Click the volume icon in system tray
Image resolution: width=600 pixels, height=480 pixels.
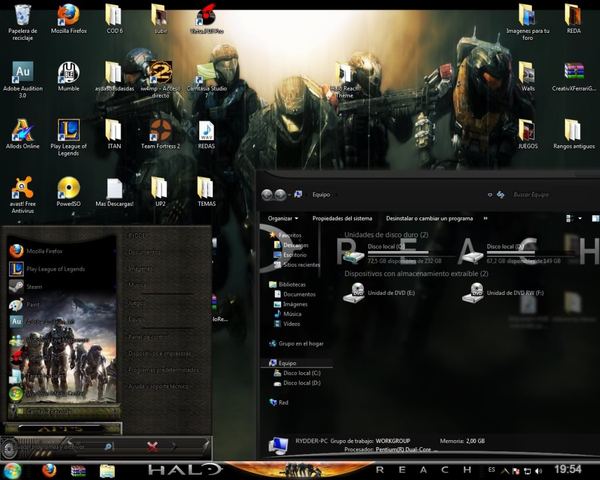538,470
